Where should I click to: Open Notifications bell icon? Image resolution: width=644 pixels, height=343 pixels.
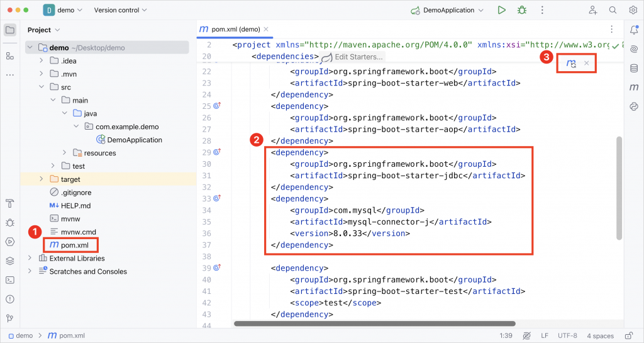(x=634, y=30)
